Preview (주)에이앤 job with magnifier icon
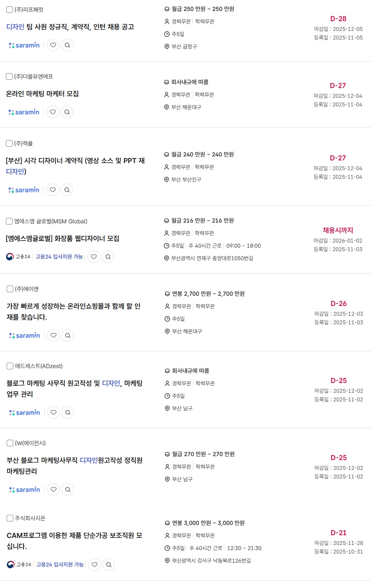The image size is (371, 588). pyautogui.click(x=68, y=335)
